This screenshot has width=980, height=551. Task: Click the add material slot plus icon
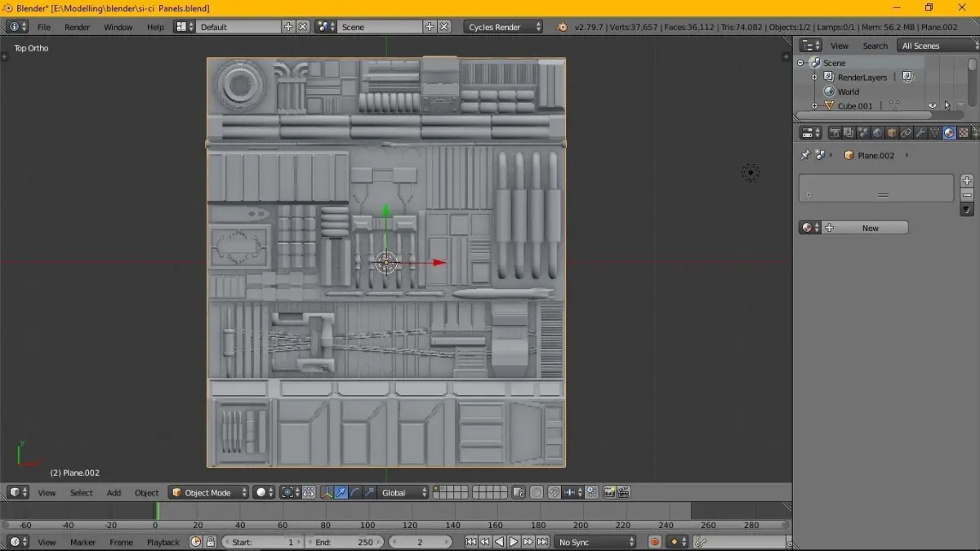point(967,180)
